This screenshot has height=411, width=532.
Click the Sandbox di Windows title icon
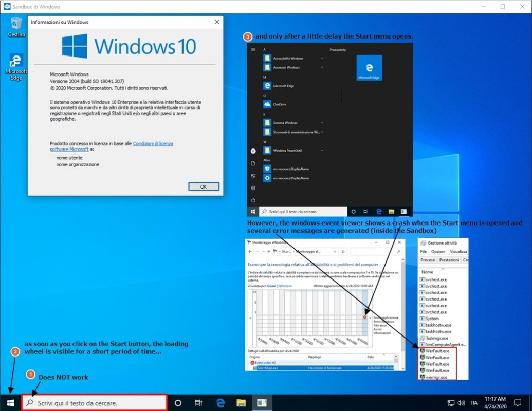7,7
